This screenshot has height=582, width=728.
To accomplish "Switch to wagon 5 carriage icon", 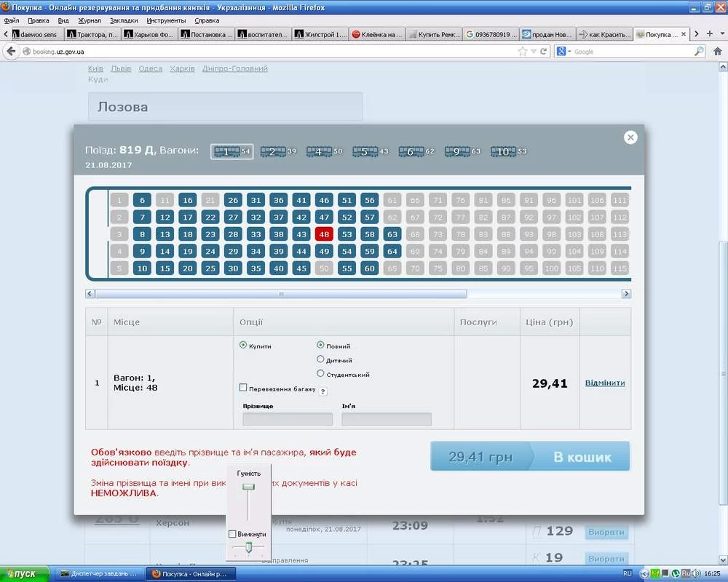I will pos(364,151).
